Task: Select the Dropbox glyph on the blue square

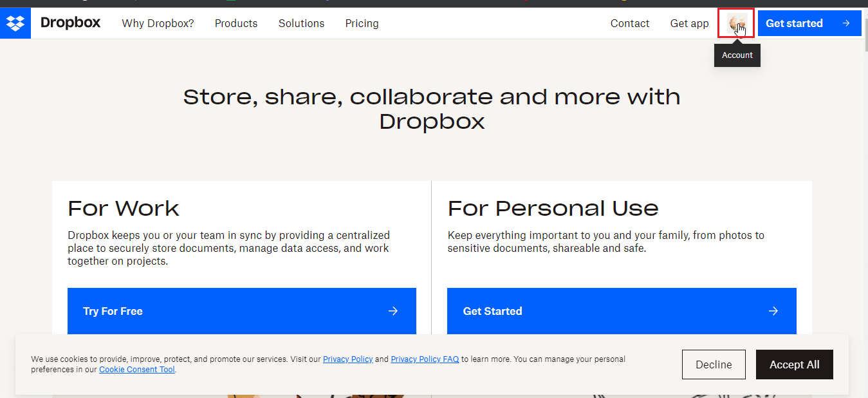Action: coord(15,23)
